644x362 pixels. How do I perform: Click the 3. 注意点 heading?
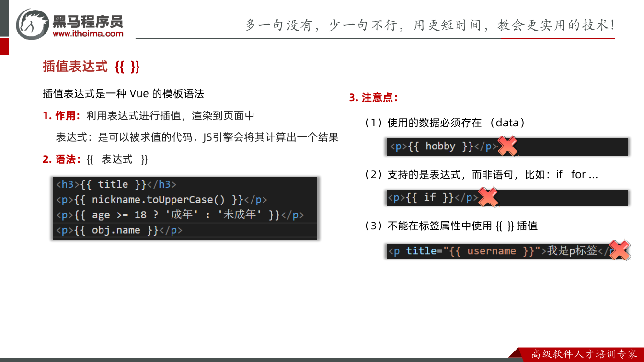[373, 98]
